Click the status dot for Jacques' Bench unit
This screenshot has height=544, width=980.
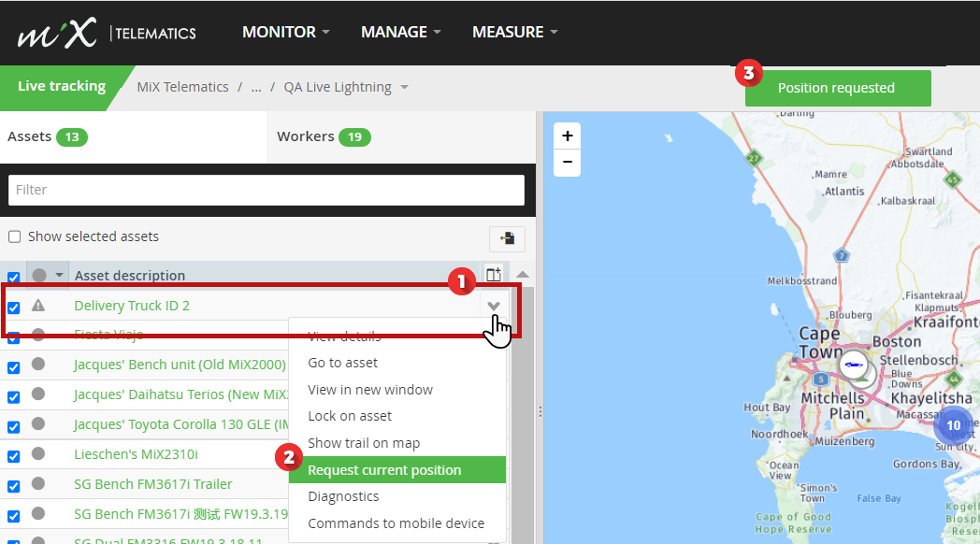point(38,364)
